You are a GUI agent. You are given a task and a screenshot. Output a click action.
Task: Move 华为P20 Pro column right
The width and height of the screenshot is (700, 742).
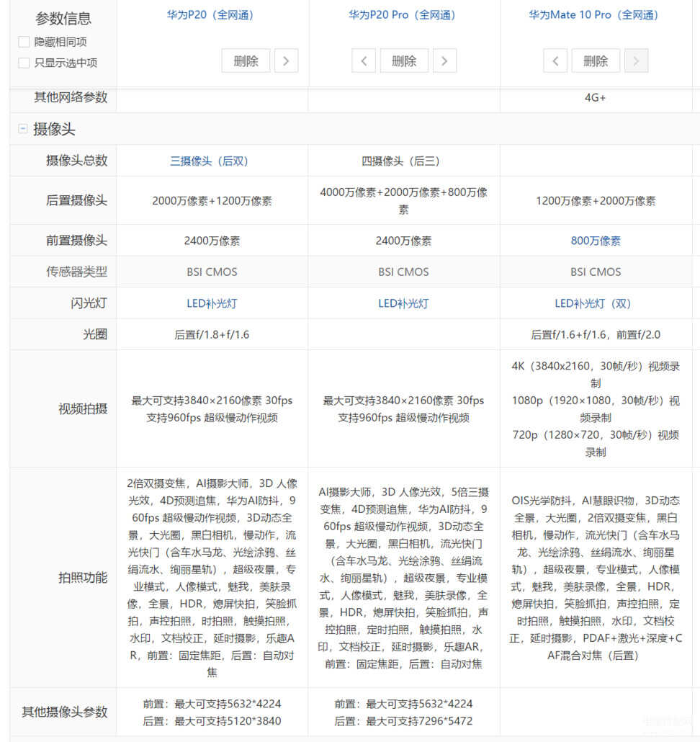coord(444,61)
